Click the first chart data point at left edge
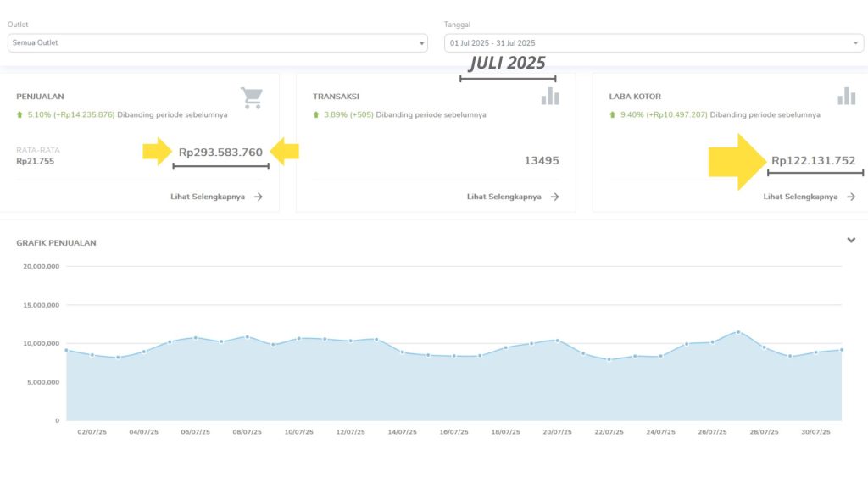This screenshot has height=488, width=868. pyautogui.click(x=66, y=350)
